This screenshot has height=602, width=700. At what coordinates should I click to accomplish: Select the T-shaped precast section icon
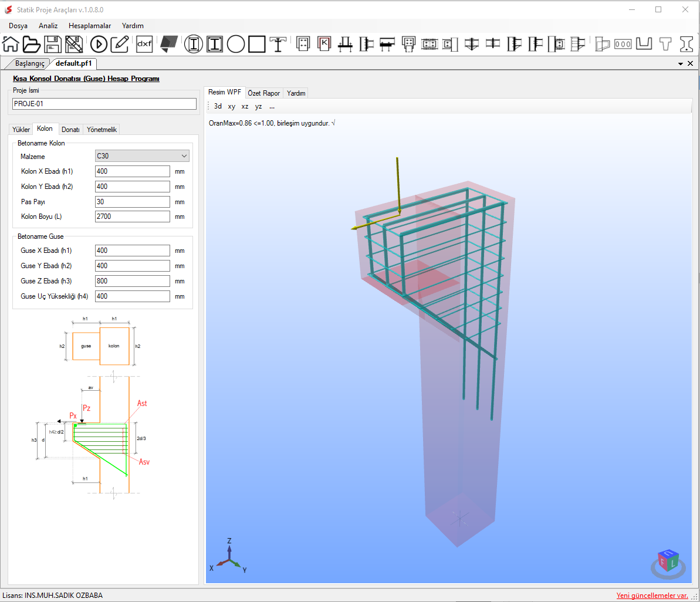pos(665,44)
